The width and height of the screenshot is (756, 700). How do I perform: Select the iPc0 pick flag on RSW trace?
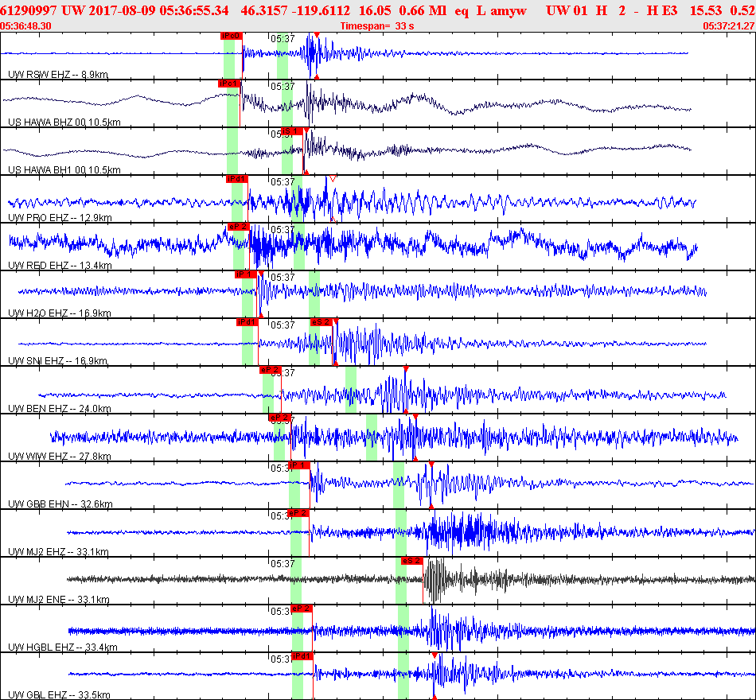pos(232,36)
